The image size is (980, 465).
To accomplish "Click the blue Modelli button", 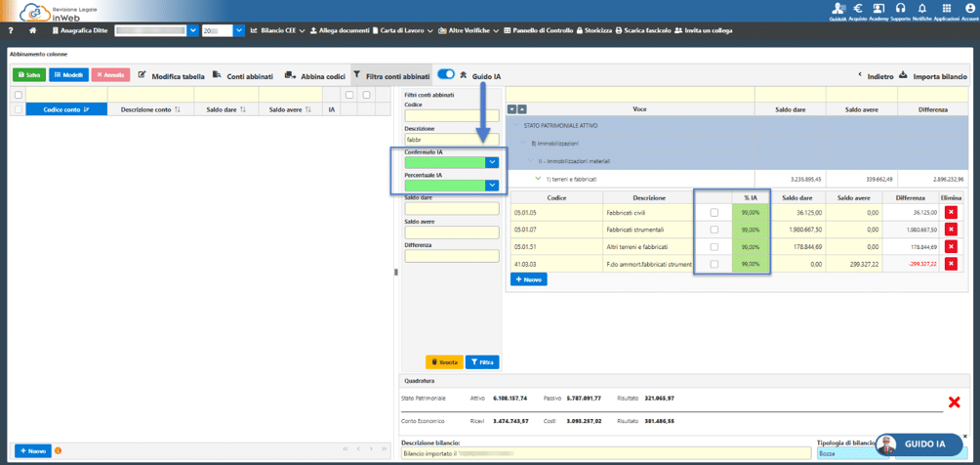I will click(68, 74).
